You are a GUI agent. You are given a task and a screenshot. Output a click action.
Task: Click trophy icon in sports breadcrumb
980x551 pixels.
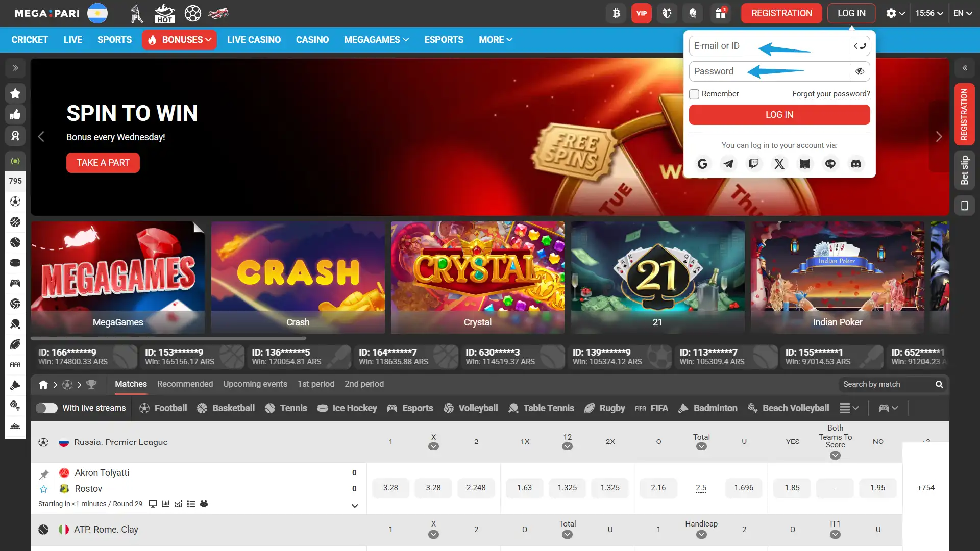[91, 385]
